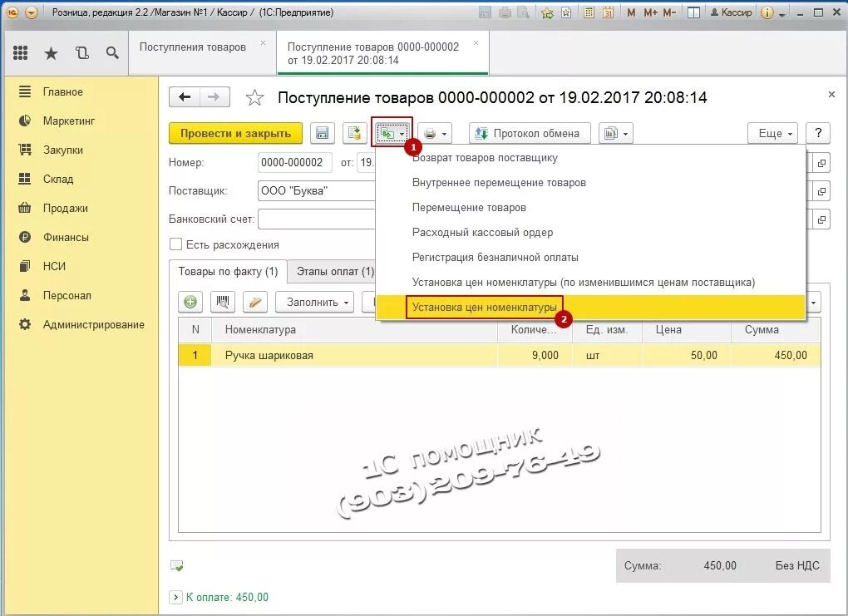The height and width of the screenshot is (616, 848).
Task: Click the help question mark button
Action: 818,133
